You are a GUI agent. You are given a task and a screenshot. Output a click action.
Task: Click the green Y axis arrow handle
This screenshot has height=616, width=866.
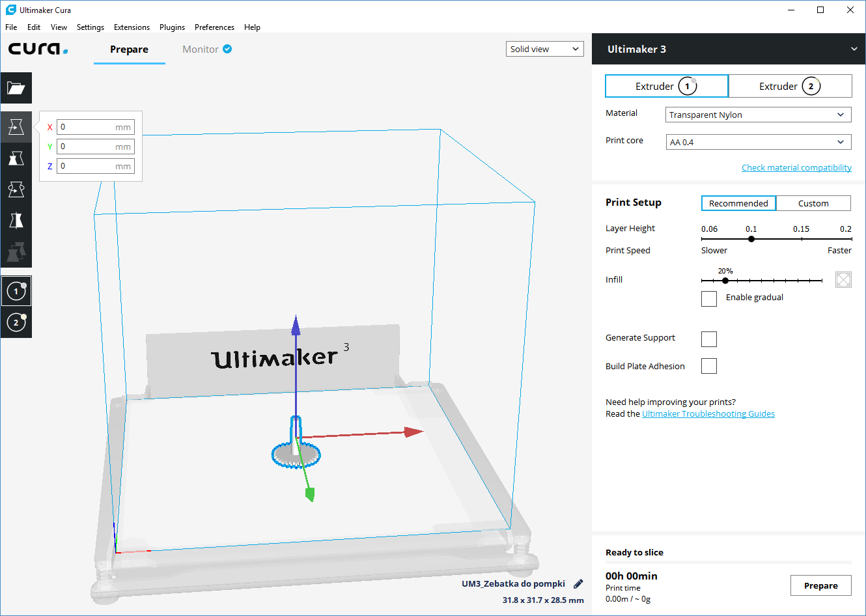pos(310,494)
